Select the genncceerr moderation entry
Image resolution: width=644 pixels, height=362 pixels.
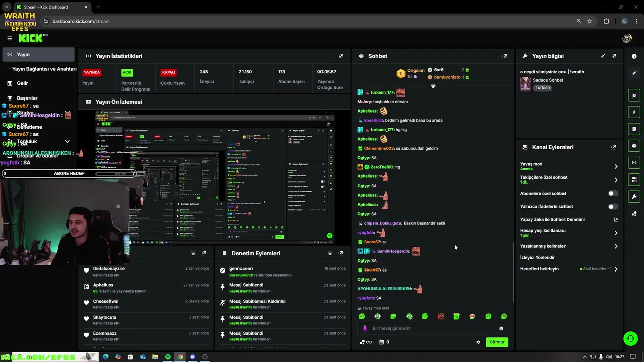(x=283, y=272)
